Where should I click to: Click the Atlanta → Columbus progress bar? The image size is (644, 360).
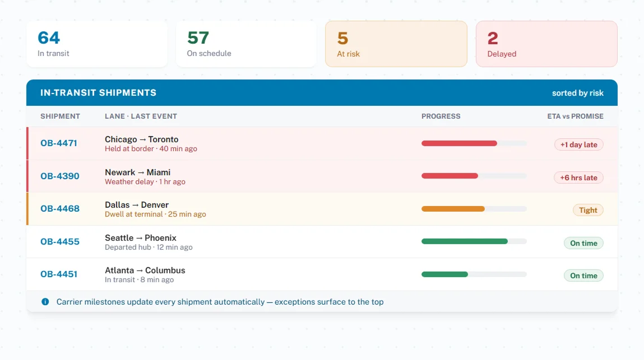pyautogui.click(x=474, y=274)
